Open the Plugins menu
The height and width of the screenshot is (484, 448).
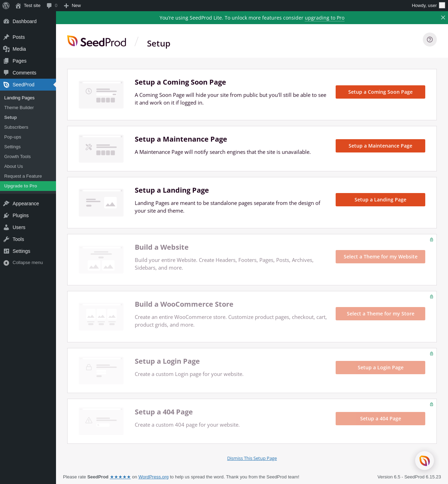(x=21, y=215)
